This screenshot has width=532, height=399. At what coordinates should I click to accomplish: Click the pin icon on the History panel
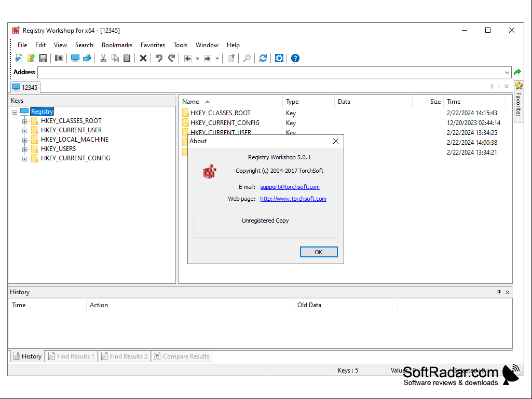click(x=499, y=292)
